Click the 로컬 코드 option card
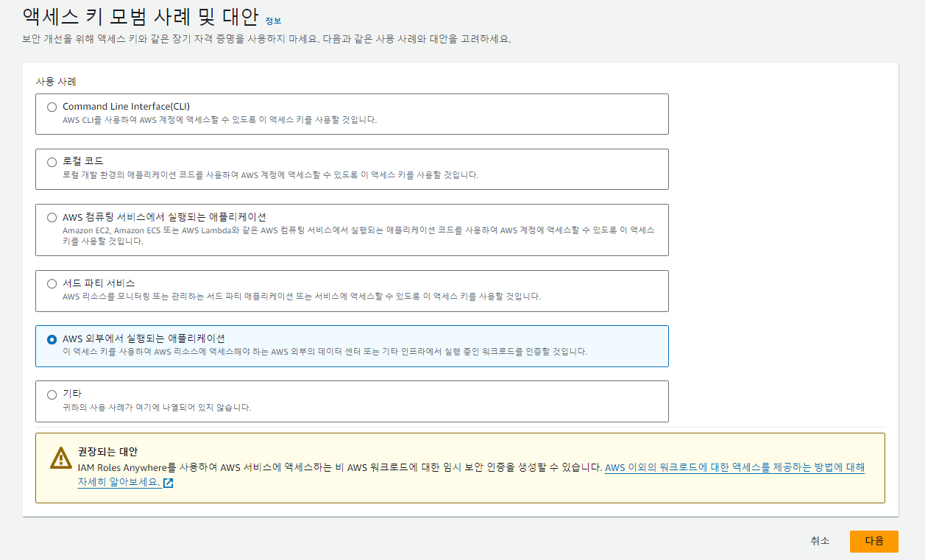Screen dimensions: 925x560 click(x=352, y=169)
